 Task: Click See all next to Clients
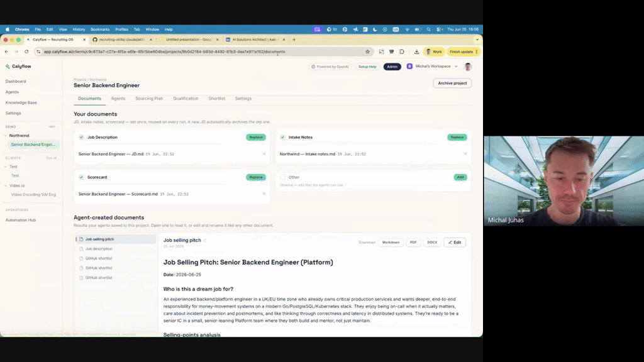(52, 158)
